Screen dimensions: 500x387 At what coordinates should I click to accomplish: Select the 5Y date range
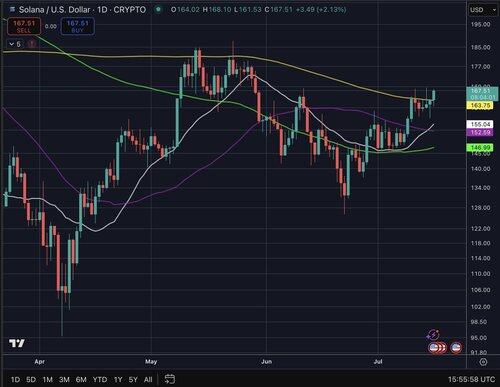(133, 379)
